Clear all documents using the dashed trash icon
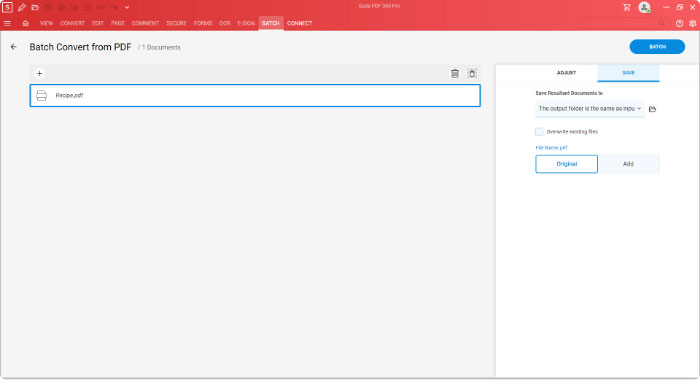Image resolution: width=700 pixels, height=380 pixels. tap(472, 73)
